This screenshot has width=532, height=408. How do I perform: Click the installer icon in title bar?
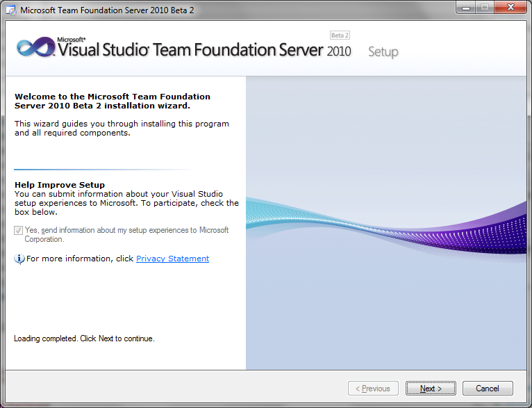[x=11, y=10]
